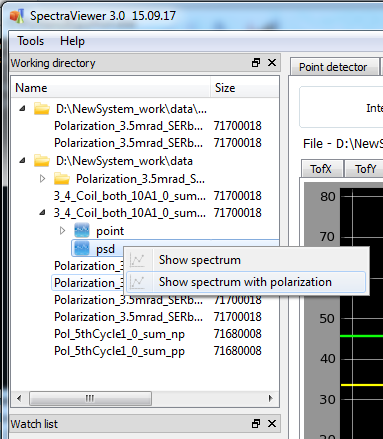The height and width of the screenshot is (439, 383).
Task: Click axis value 50 on the plot
Action: pos(327,318)
